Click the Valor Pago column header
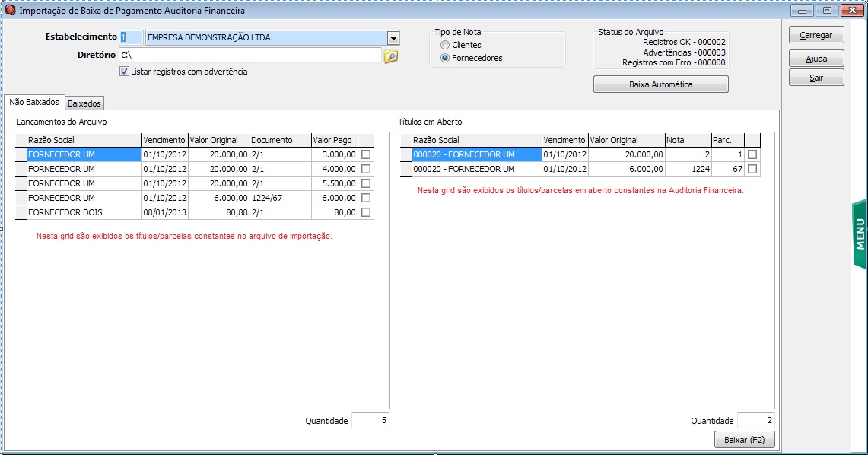The height and width of the screenshot is (455, 868). [333, 140]
